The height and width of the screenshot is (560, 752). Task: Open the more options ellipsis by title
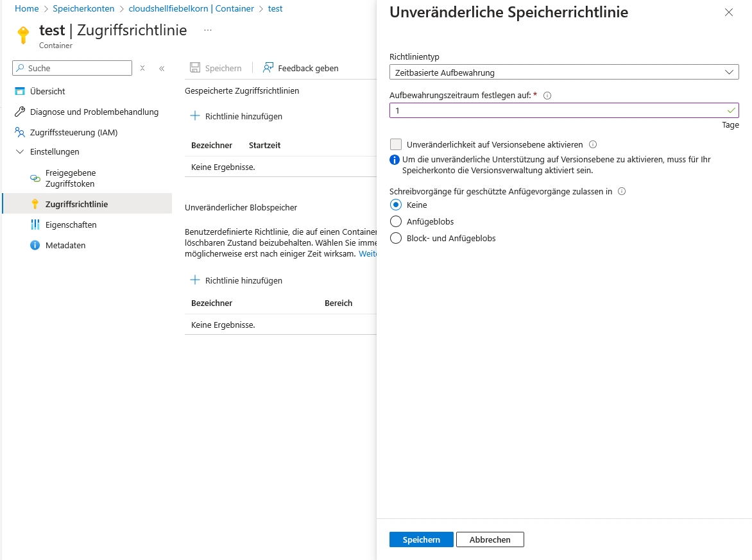tap(207, 30)
